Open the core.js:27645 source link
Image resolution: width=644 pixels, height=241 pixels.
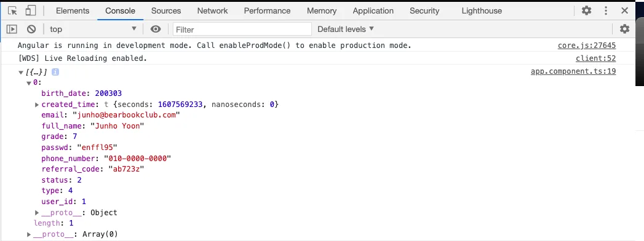coord(587,45)
